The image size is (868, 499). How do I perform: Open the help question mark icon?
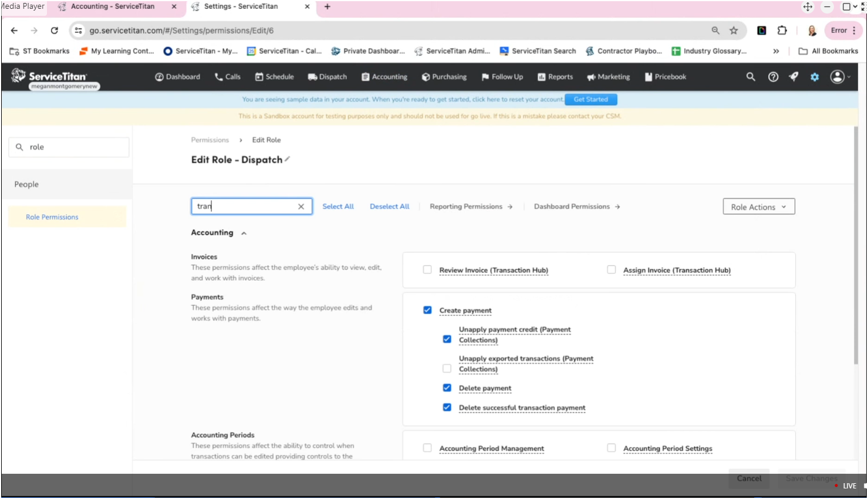point(774,77)
